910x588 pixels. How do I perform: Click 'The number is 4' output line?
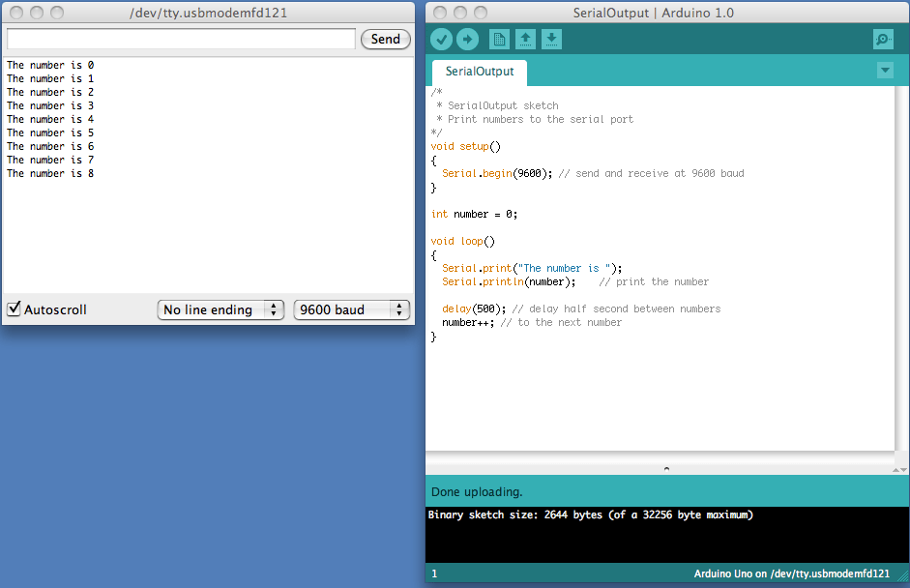tap(50, 119)
